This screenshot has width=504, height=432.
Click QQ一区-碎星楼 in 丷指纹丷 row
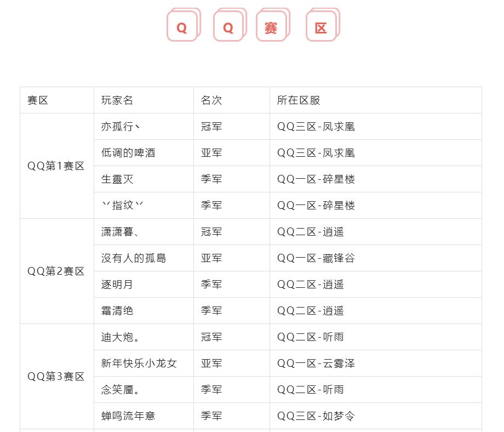point(316,206)
